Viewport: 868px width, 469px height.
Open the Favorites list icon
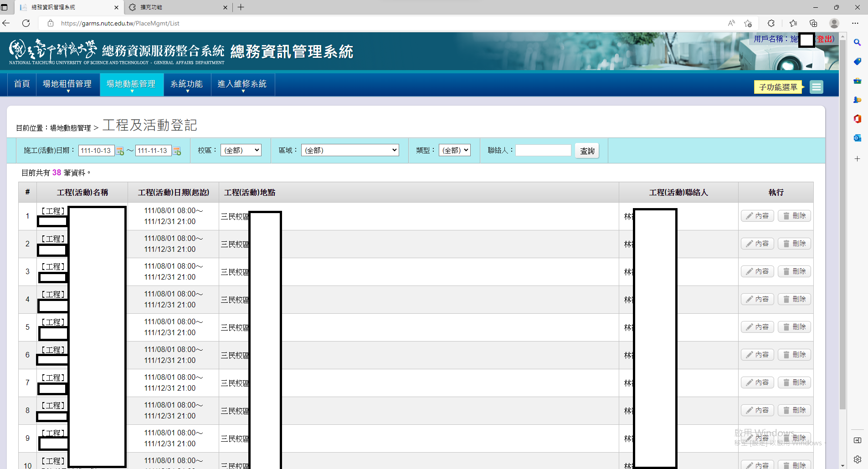click(793, 23)
